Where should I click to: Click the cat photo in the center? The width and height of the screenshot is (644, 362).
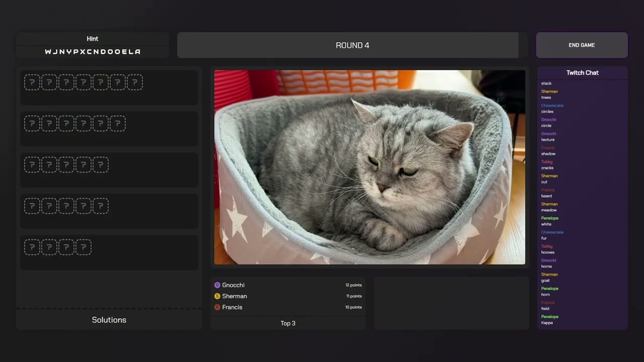(370, 167)
